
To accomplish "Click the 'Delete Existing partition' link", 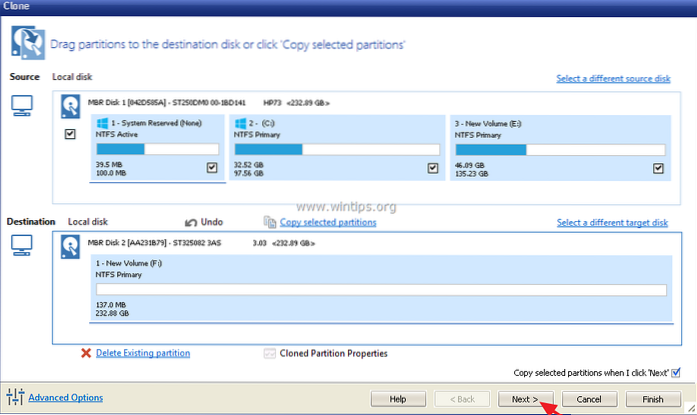I will click(143, 353).
